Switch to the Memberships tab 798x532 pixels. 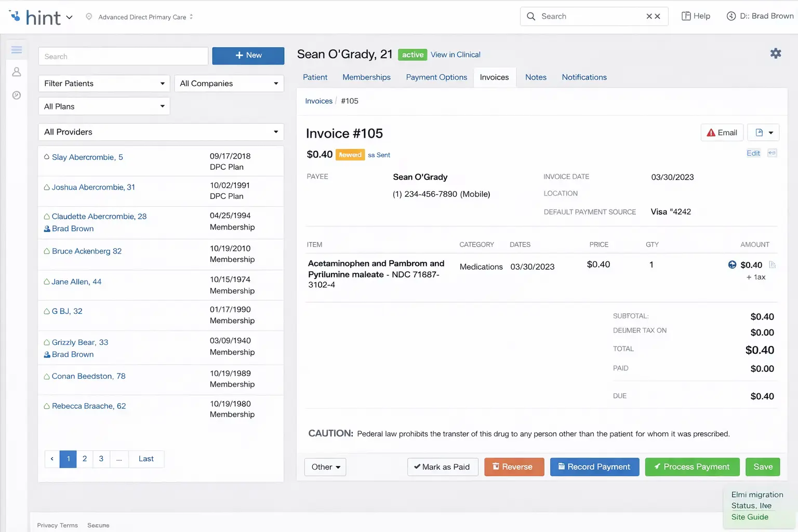(x=366, y=77)
